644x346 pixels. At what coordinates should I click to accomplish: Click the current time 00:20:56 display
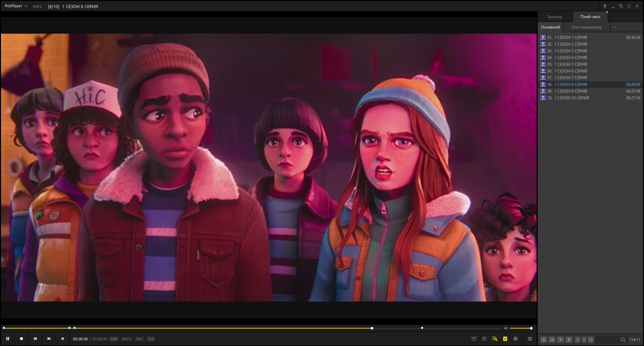pos(80,339)
